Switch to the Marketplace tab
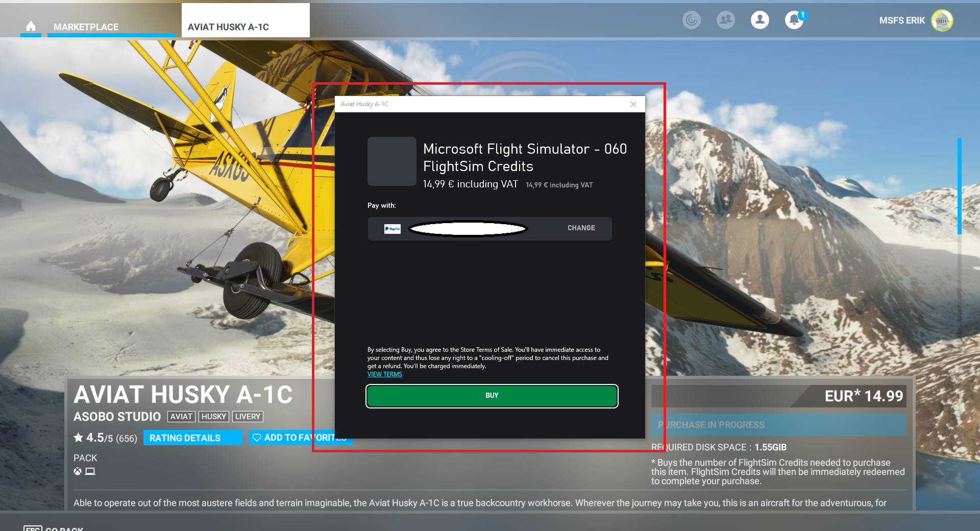 tap(86, 27)
